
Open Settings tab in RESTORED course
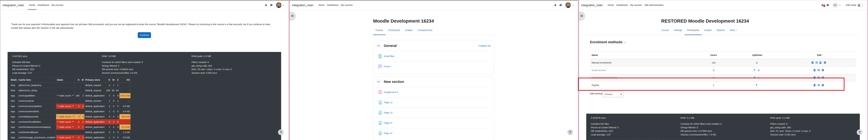pyautogui.click(x=678, y=30)
